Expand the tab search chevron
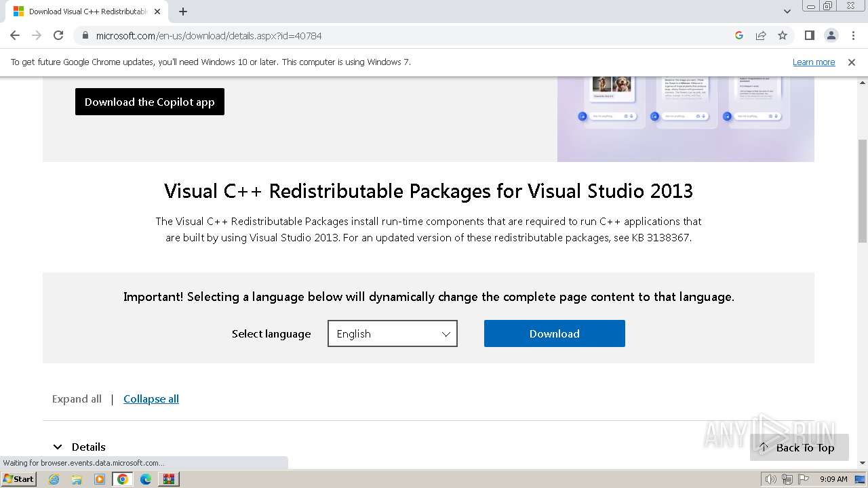 787,12
